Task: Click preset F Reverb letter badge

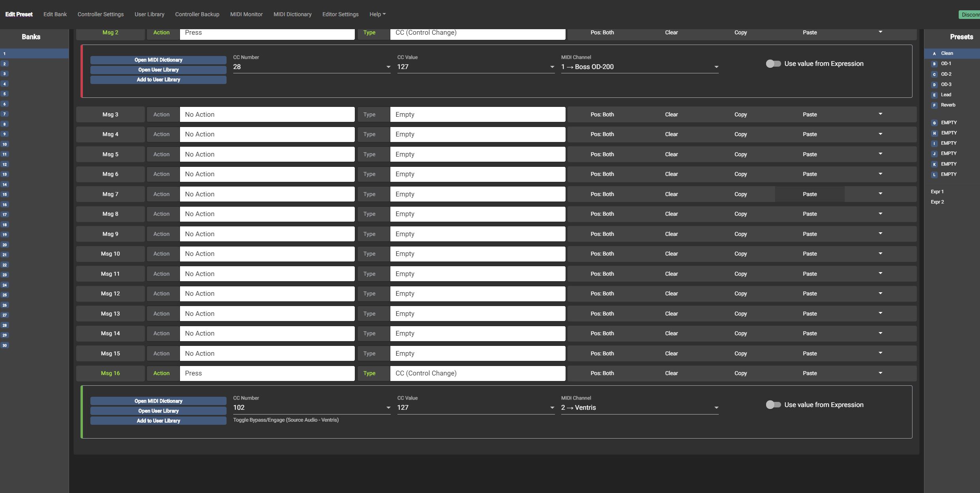Action: 934,105
